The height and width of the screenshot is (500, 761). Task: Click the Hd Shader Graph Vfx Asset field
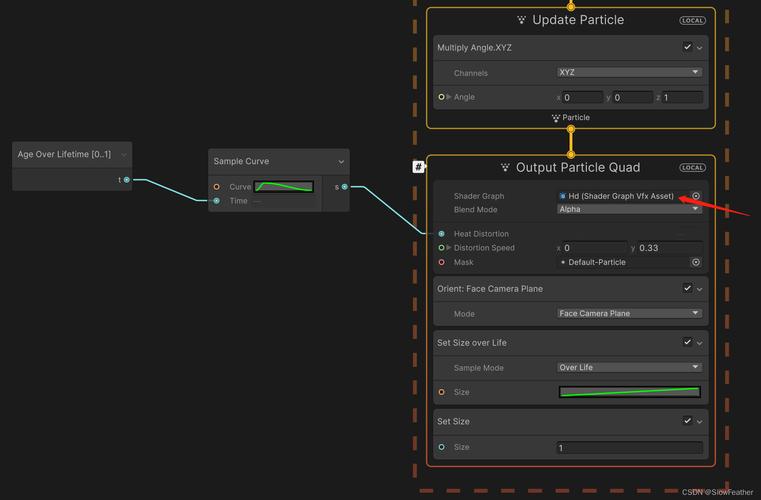pos(623,196)
